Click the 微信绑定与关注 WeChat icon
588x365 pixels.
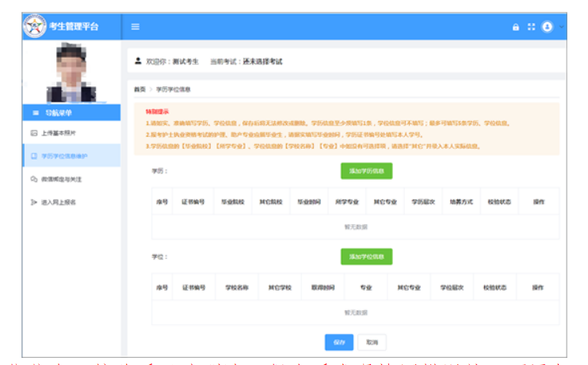[x=33, y=180]
